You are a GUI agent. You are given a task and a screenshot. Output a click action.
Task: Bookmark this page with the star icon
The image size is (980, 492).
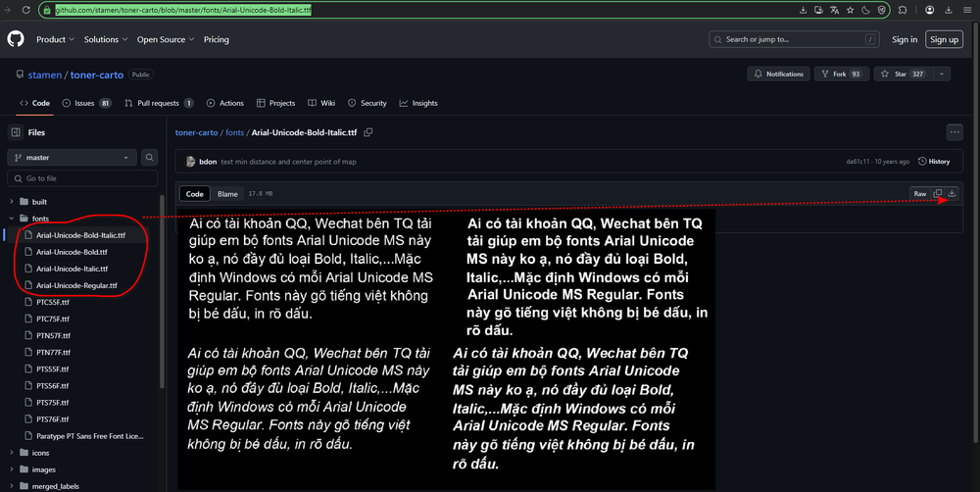850,10
